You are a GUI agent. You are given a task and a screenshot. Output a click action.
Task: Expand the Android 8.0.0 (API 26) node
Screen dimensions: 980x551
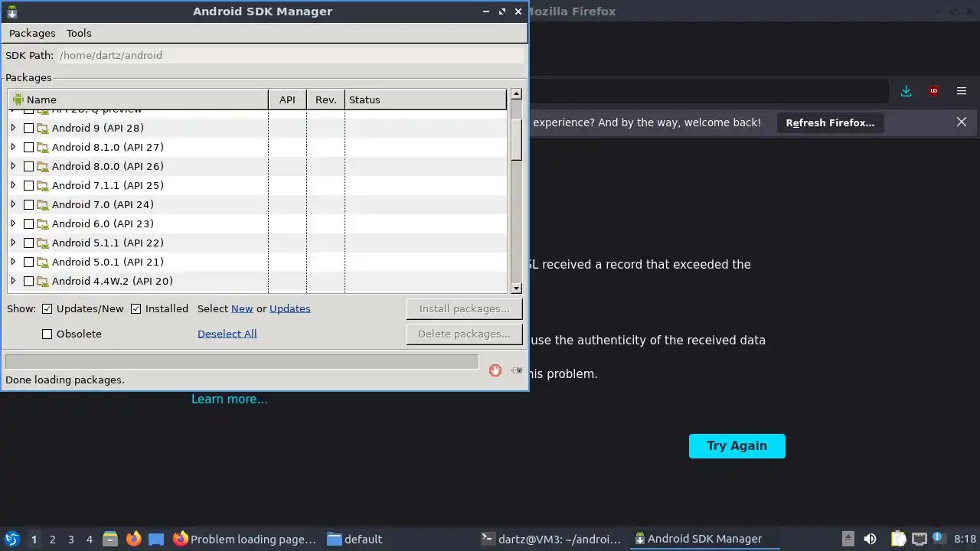point(13,166)
